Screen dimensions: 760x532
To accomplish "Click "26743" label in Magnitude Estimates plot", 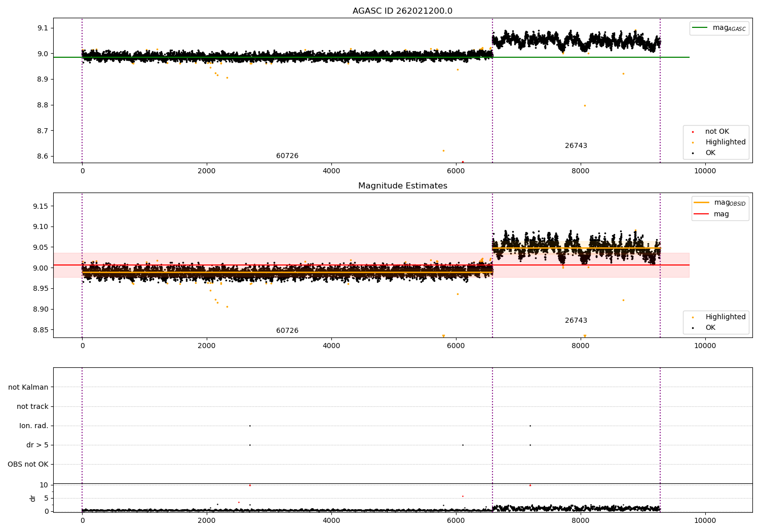I will click(x=576, y=321).
